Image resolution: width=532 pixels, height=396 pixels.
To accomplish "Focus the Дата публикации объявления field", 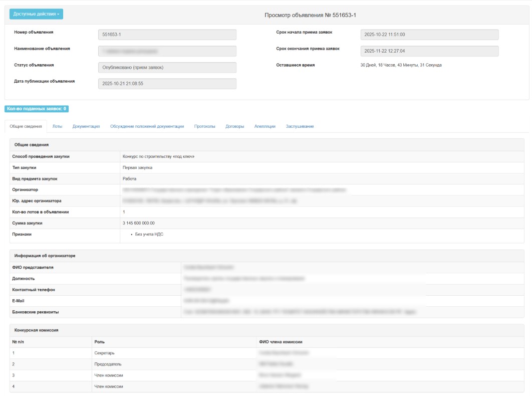I will point(167,84).
